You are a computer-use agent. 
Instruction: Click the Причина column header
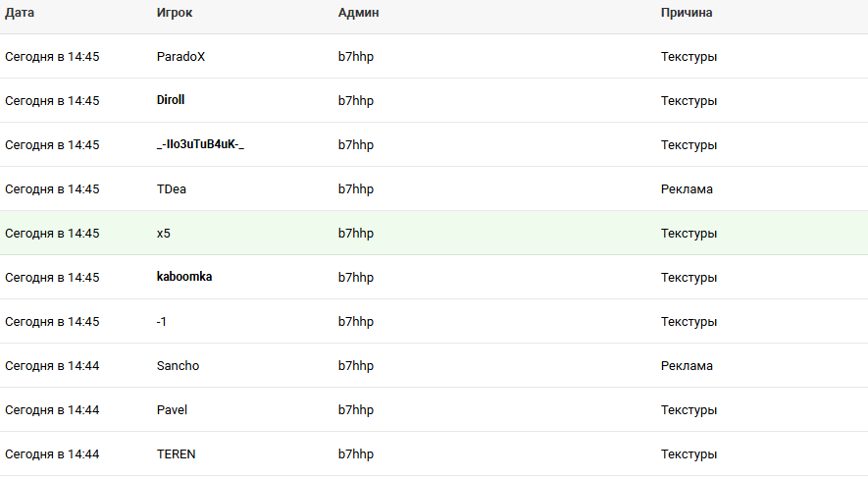pos(687,13)
